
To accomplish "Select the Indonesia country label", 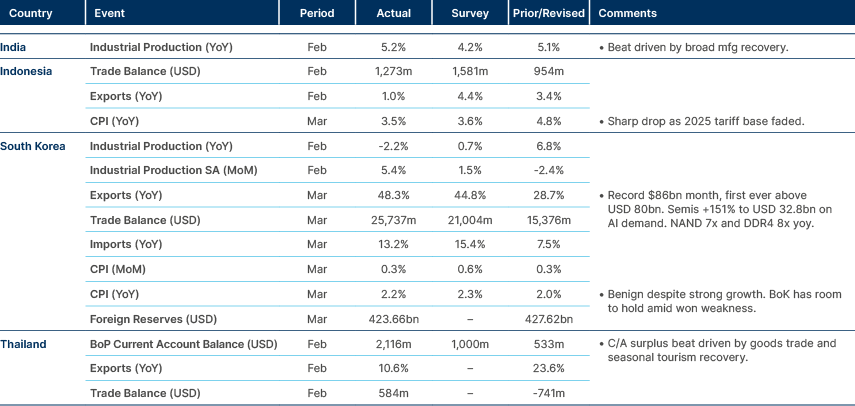I will click(26, 71).
